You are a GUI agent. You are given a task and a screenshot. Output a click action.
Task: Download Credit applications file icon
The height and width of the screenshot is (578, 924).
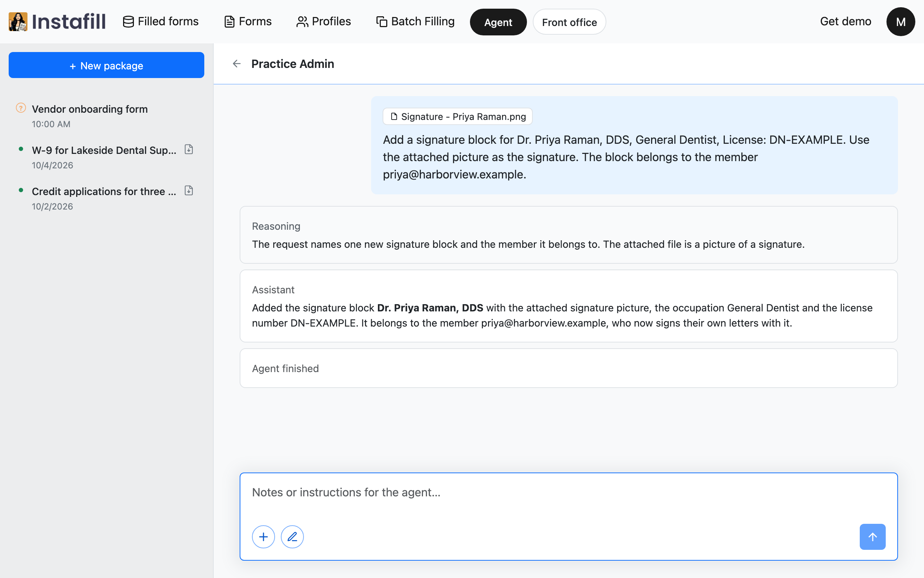point(189,190)
